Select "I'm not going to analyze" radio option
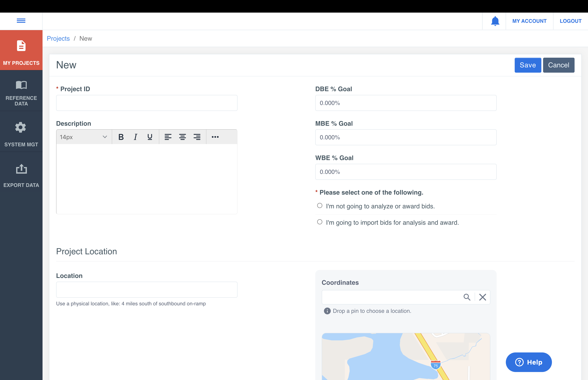 (320, 205)
